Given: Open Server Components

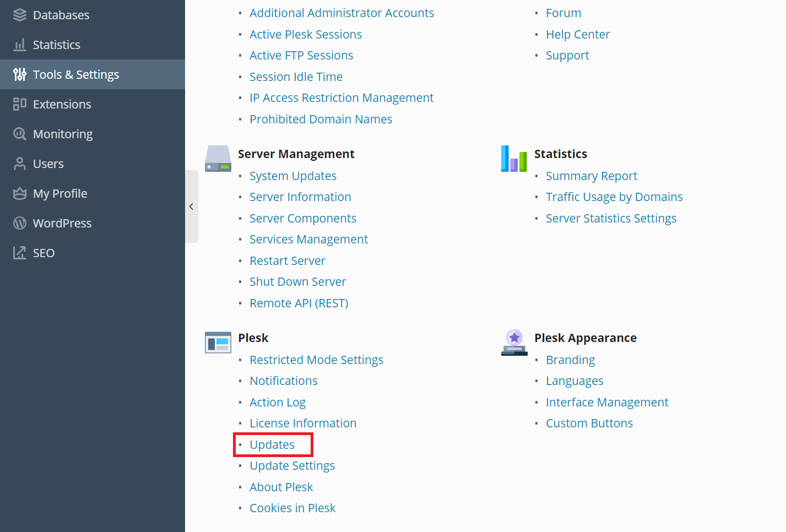Looking at the screenshot, I should pyautogui.click(x=303, y=218).
